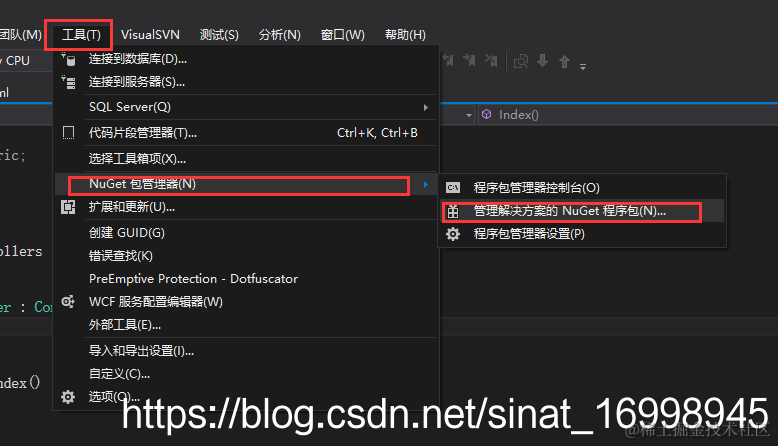The image size is (778, 446).
Task: Open the 帮助(H) menu
Action: tap(405, 35)
